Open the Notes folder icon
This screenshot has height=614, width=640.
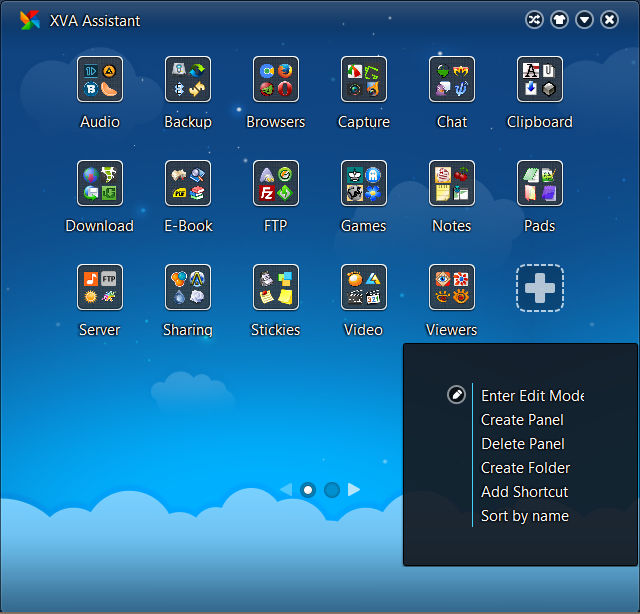(x=452, y=183)
